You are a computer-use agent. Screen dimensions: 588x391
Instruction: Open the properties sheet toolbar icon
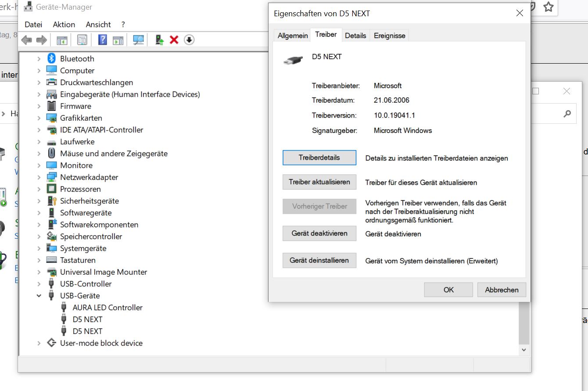[x=82, y=40]
